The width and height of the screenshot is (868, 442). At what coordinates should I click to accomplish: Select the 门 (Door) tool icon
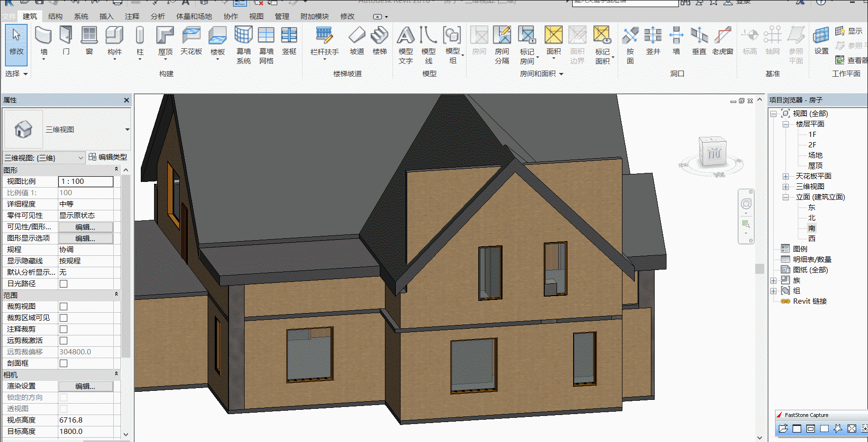pos(66,36)
